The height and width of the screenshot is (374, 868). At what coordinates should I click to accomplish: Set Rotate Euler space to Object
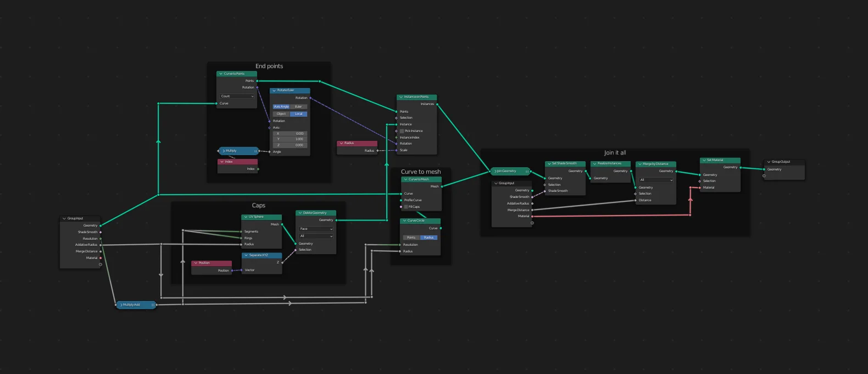(281, 114)
